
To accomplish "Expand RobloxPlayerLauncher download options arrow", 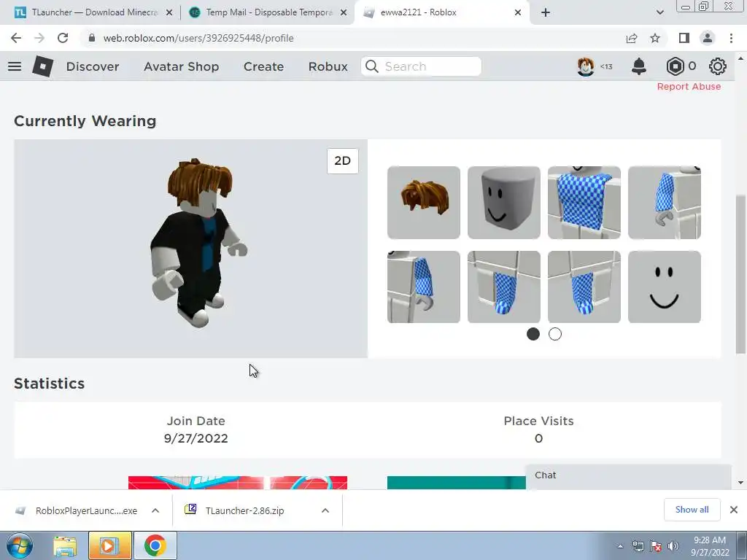I will (x=155, y=510).
